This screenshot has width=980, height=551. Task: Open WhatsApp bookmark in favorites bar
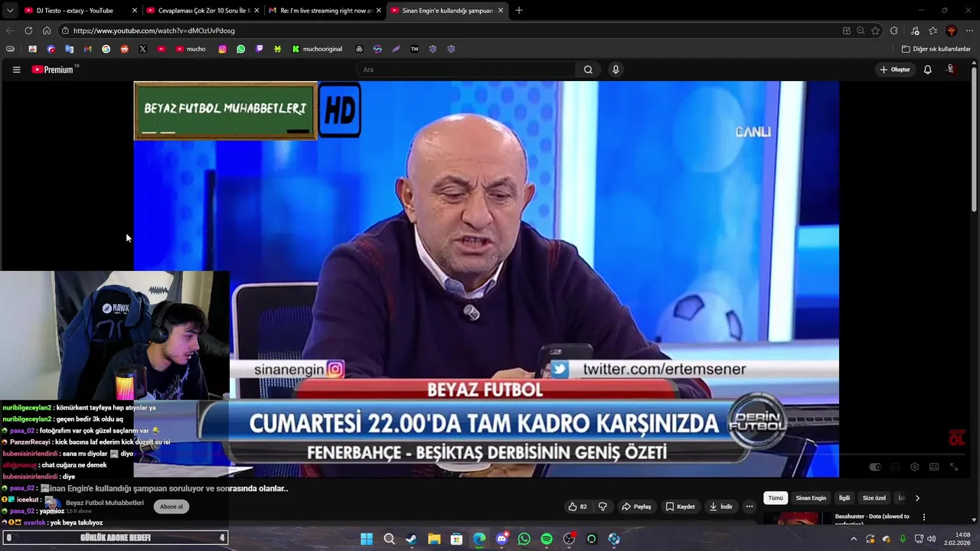click(240, 49)
